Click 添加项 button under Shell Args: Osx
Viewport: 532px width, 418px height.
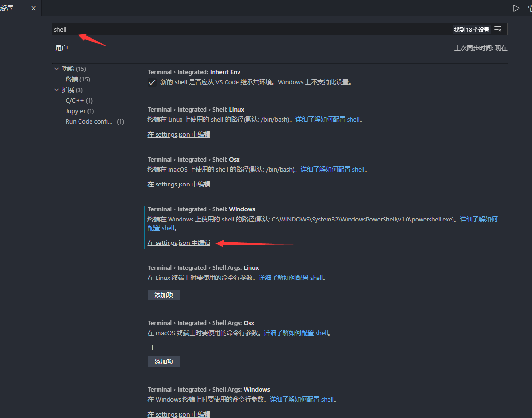pos(163,361)
